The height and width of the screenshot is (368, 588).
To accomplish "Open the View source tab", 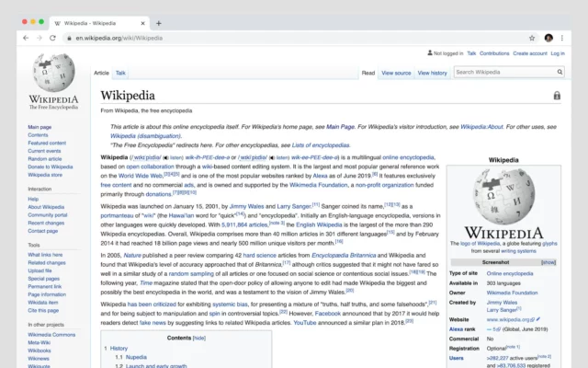I will (396, 73).
